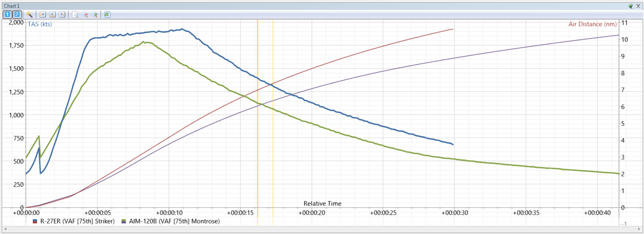Viewport: 644px width, 234px height.
Task: Click the 250 value on TAS axis
Action: pos(19,185)
